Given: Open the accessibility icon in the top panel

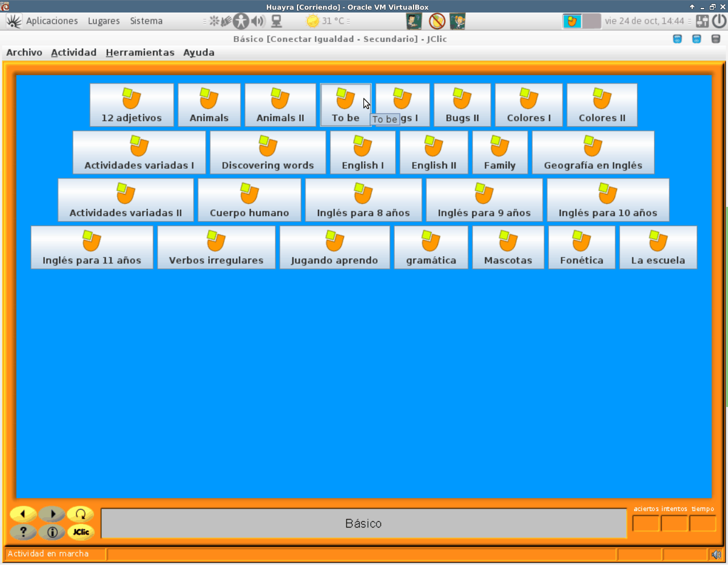Looking at the screenshot, I should click(241, 21).
